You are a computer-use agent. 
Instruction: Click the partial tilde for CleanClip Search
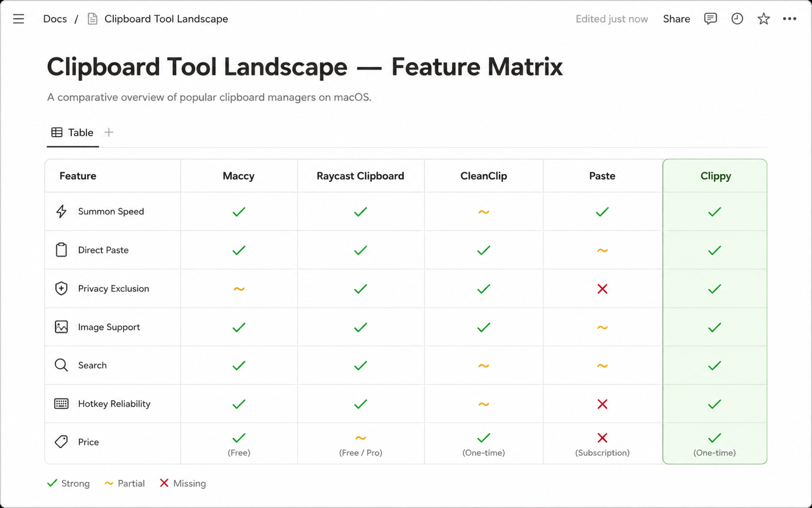pyautogui.click(x=484, y=366)
